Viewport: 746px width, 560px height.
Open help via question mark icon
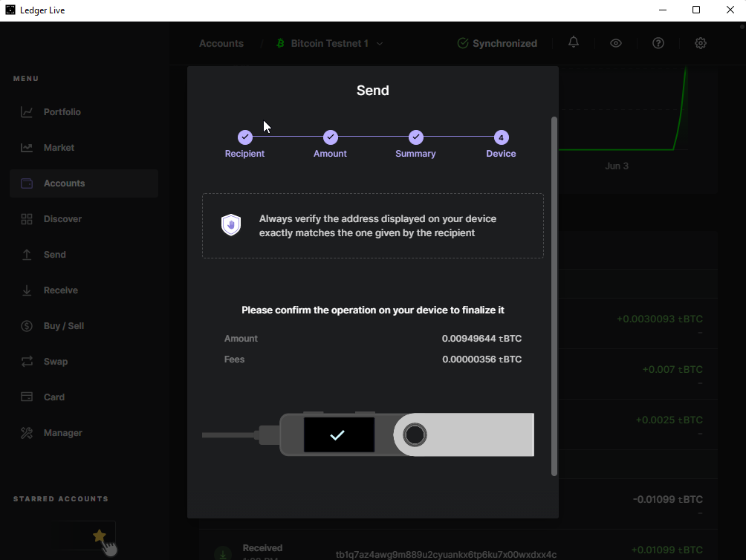tap(658, 43)
